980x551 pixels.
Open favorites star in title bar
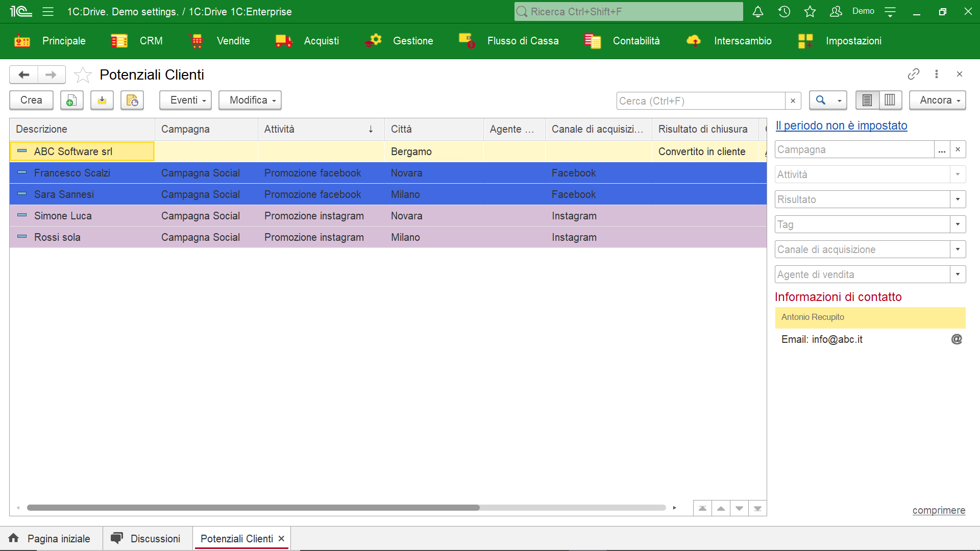click(810, 11)
